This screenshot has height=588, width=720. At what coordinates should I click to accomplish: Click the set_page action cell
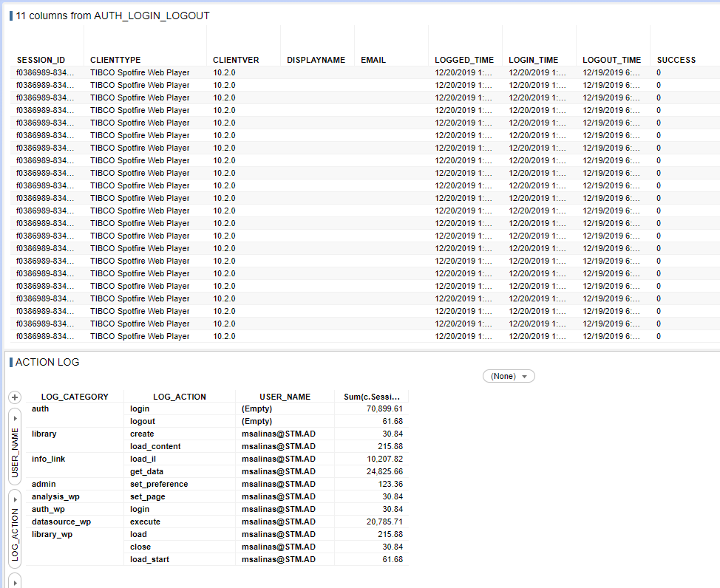147,496
